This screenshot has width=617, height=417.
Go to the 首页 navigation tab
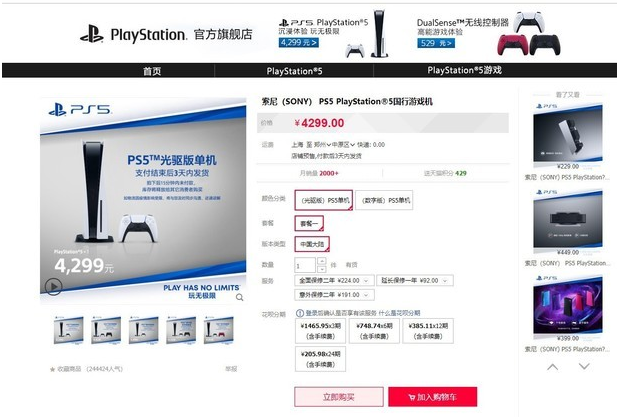coord(152,71)
